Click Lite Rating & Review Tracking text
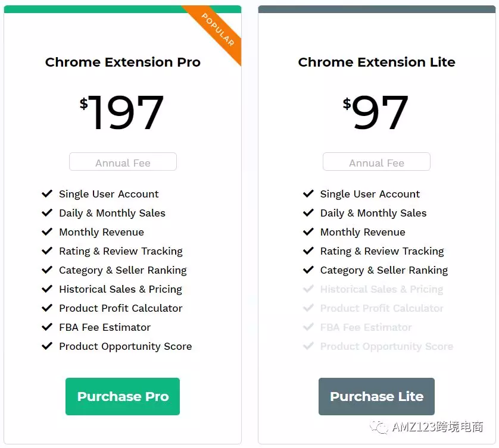 (382, 251)
